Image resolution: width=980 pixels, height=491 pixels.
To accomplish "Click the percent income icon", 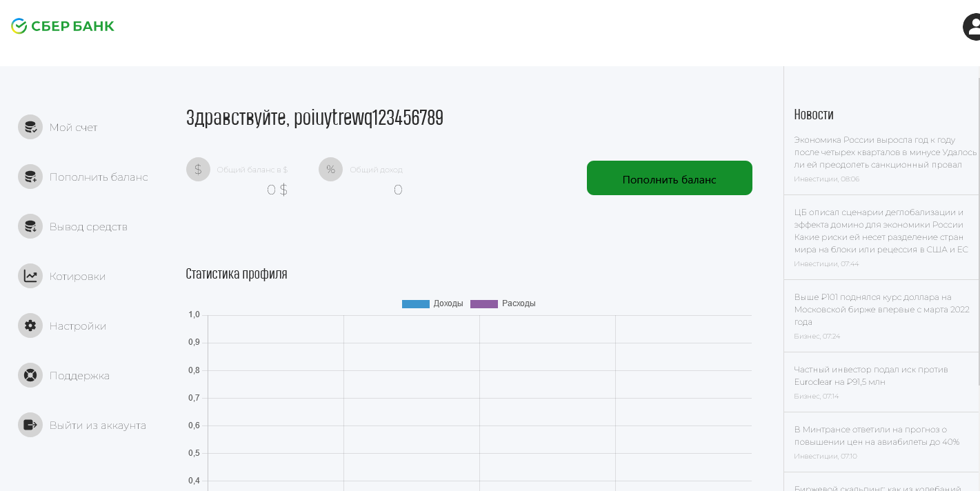I will [330, 170].
